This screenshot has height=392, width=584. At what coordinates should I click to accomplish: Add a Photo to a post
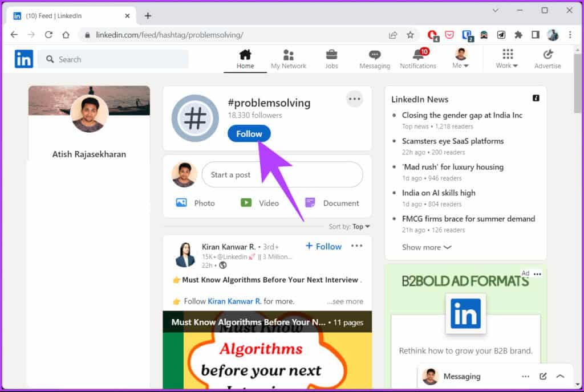click(x=195, y=203)
